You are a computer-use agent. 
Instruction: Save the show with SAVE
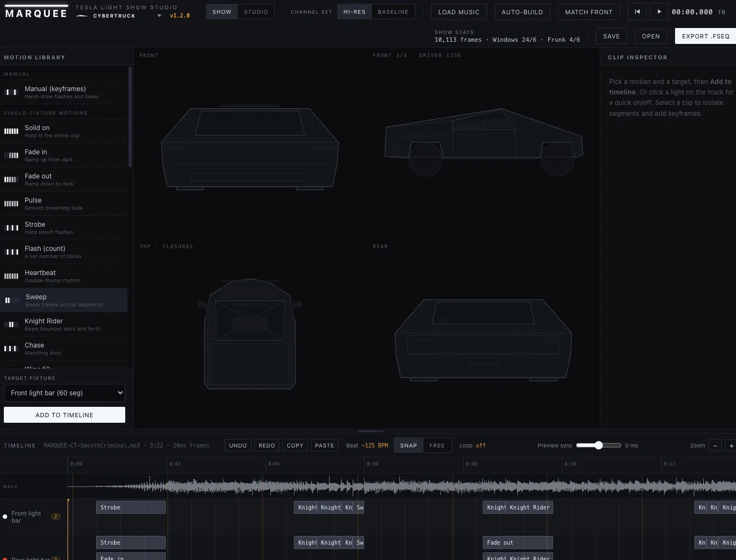click(611, 36)
